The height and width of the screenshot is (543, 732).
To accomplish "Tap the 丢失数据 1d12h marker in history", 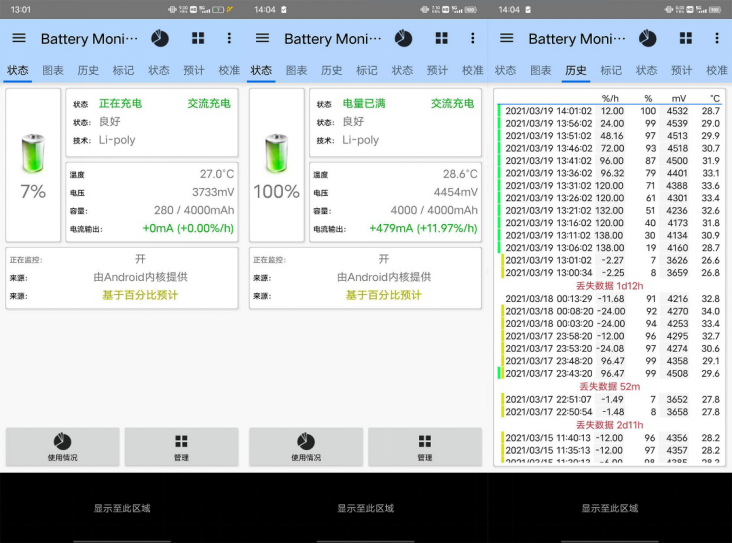I will pos(609,285).
